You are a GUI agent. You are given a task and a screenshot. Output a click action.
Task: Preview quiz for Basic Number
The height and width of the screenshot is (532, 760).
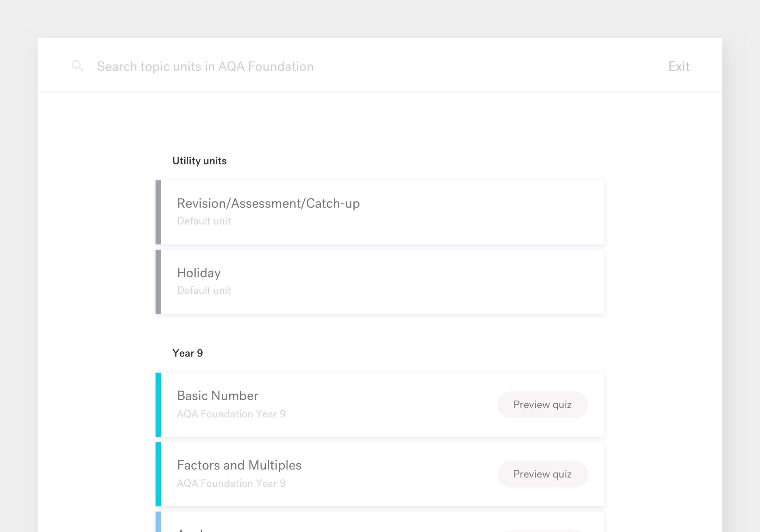point(542,405)
